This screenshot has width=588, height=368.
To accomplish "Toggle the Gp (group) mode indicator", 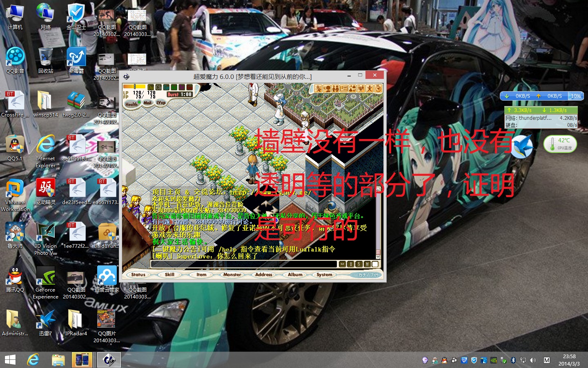I will [x=166, y=87].
